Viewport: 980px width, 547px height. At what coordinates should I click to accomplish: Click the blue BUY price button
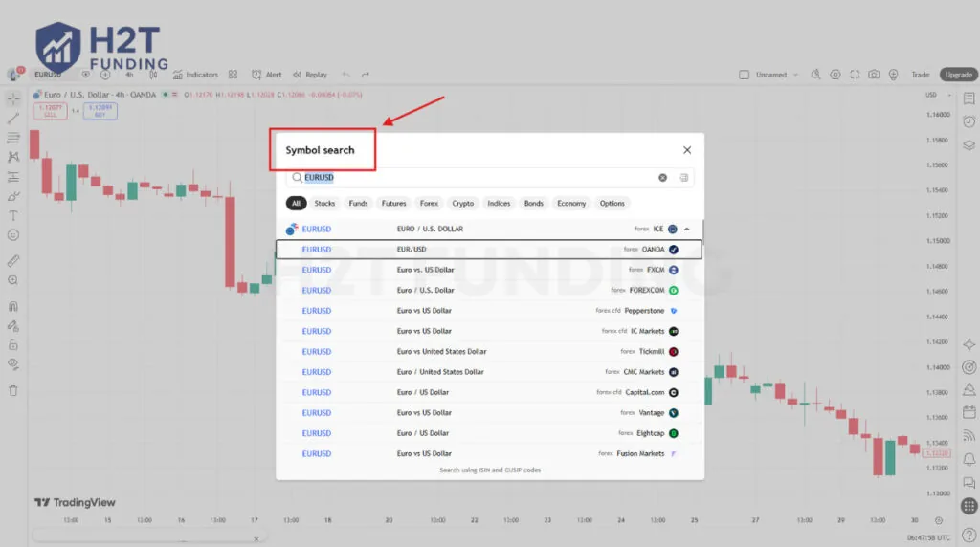[x=100, y=111]
